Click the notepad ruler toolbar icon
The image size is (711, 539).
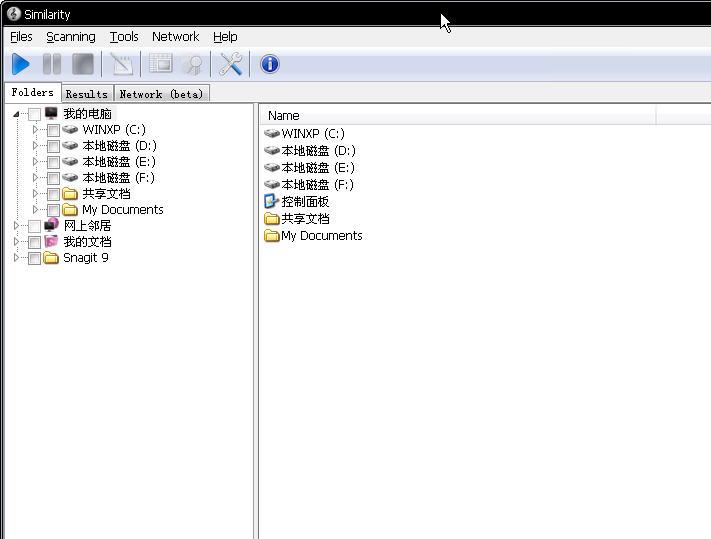[x=122, y=65]
